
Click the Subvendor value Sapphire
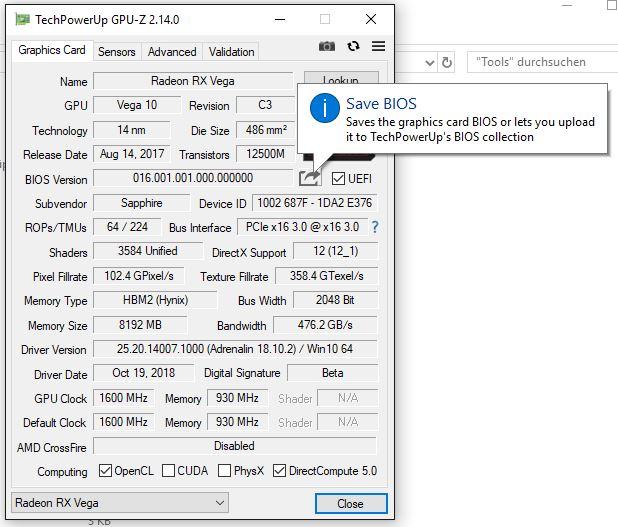click(141, 203)
